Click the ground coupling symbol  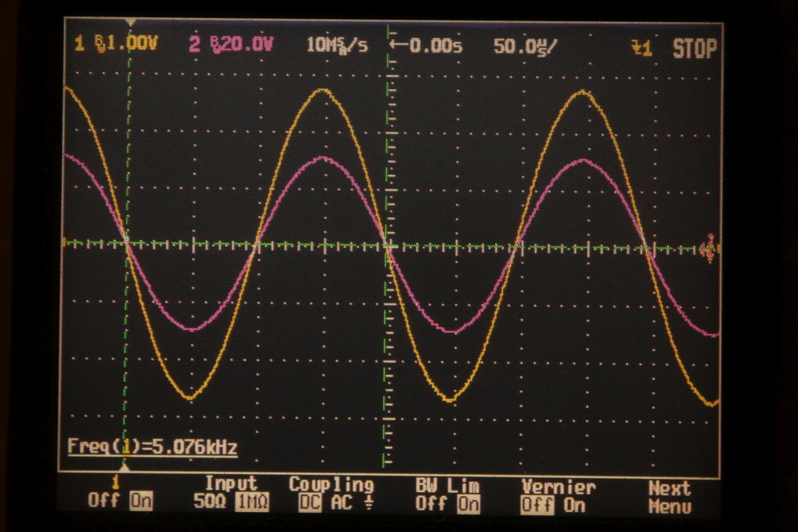point(368,504)
